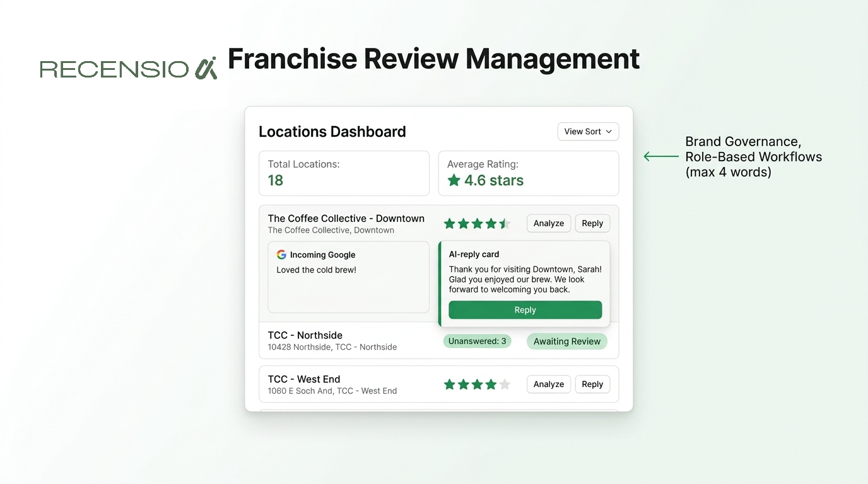Click Analyze for The Coffee Collective - Downtown
The image size is (868, 484).
(x=549, y=223)
